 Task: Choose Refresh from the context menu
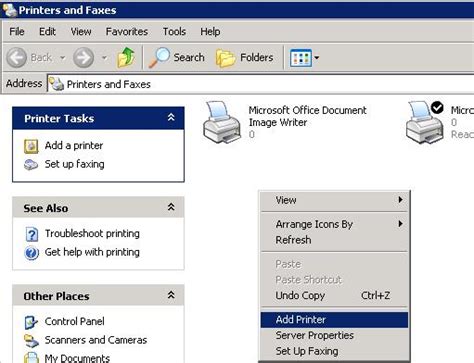click(x=334, y=240)
